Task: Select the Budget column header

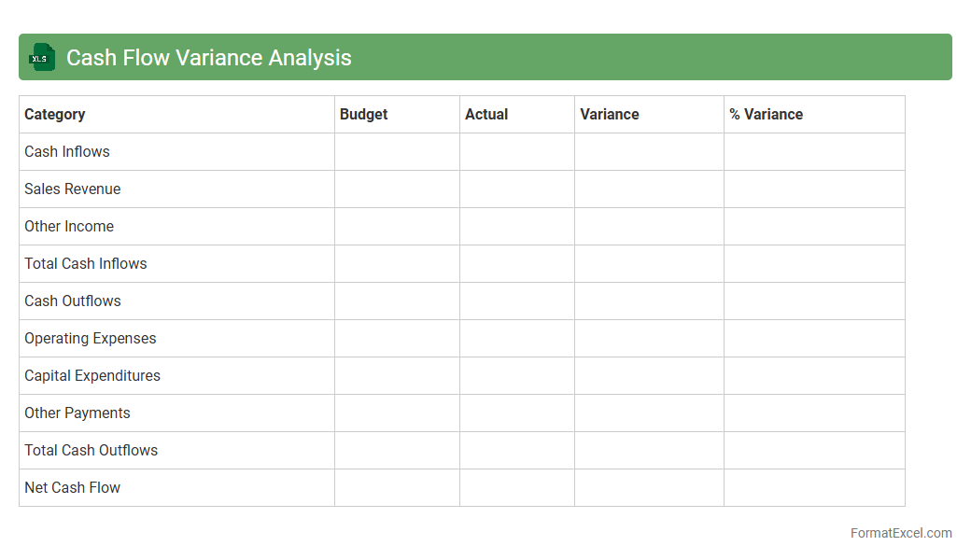Action: (363, 114)
